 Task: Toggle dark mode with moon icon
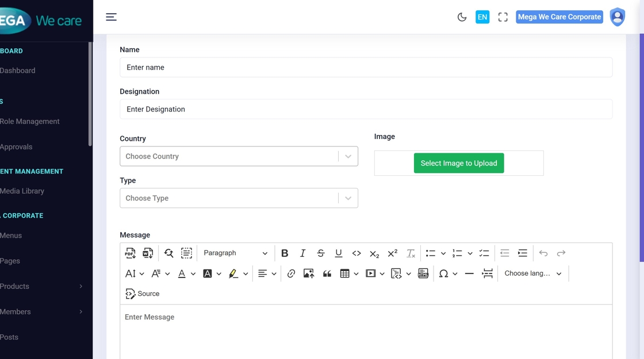[x=462, y=17]
